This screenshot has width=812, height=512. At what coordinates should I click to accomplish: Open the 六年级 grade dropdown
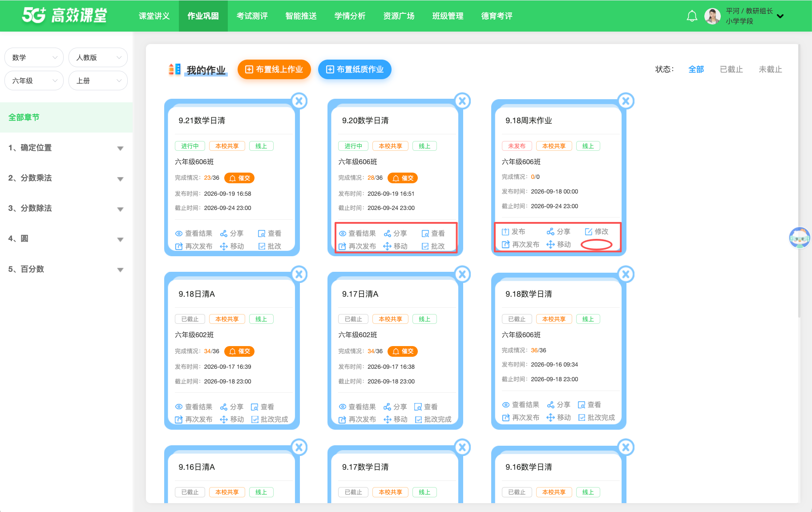(x=34, y=81)
